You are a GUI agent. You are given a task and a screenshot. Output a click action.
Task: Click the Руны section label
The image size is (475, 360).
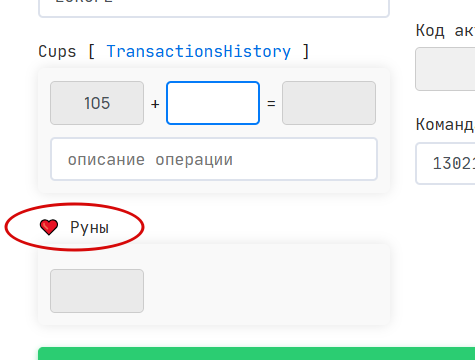[89, 228]
